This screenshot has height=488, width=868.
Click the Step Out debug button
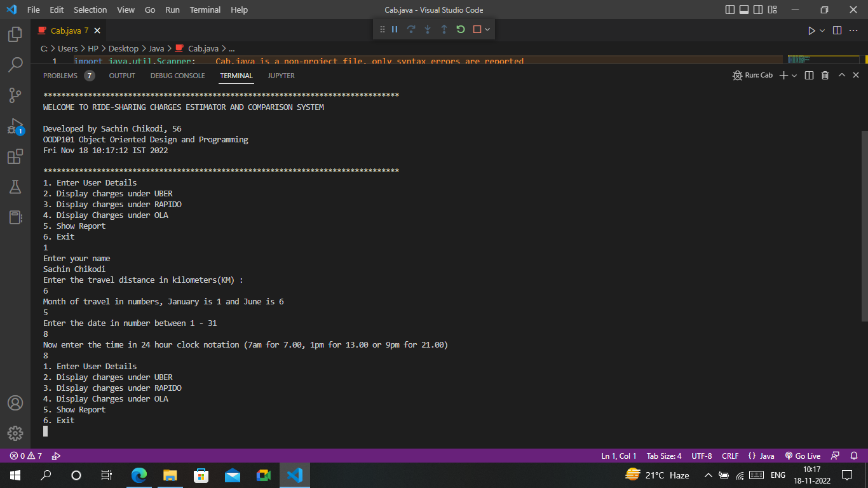click(444, 29)
